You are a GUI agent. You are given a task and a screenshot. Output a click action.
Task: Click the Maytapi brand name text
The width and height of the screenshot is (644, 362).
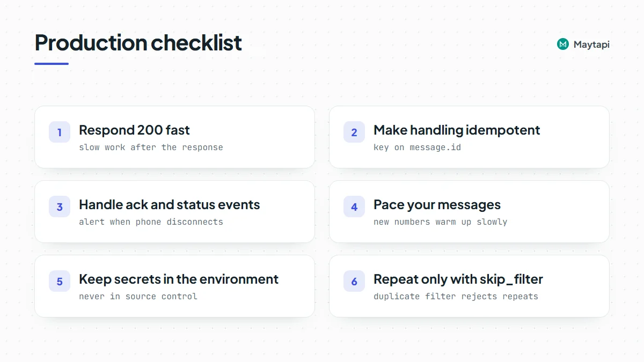591,45
